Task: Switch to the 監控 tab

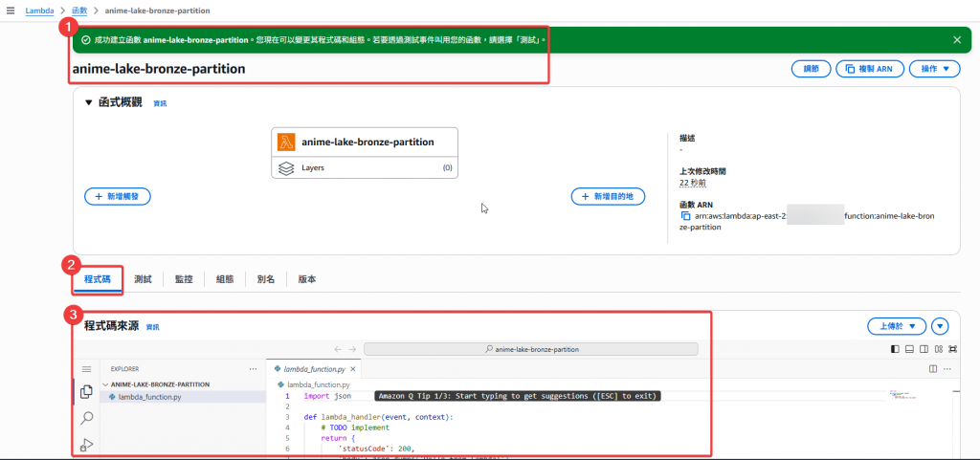Action: pos(184,279)
